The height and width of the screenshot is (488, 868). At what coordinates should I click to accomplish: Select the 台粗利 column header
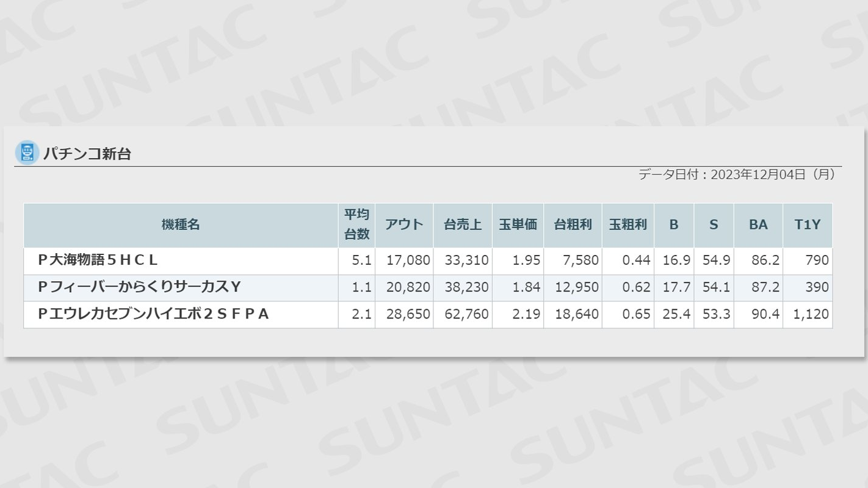[x=573, y=224]
